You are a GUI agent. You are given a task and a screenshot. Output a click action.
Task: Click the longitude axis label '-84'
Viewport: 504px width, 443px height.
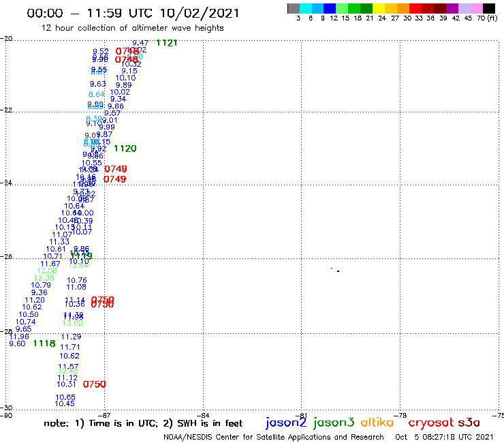click(x=202, y=415)
